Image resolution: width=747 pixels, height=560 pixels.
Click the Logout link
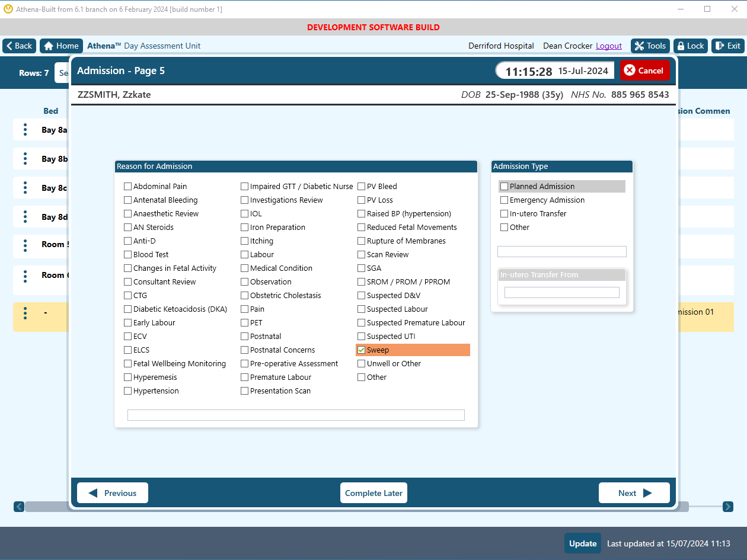tap(609, 46)
